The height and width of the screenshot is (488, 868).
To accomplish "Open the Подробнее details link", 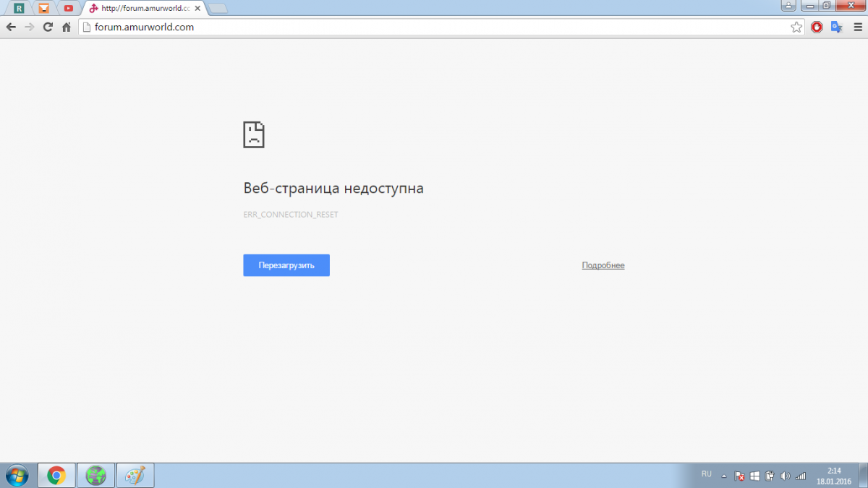I will click(x=603, y=265).
